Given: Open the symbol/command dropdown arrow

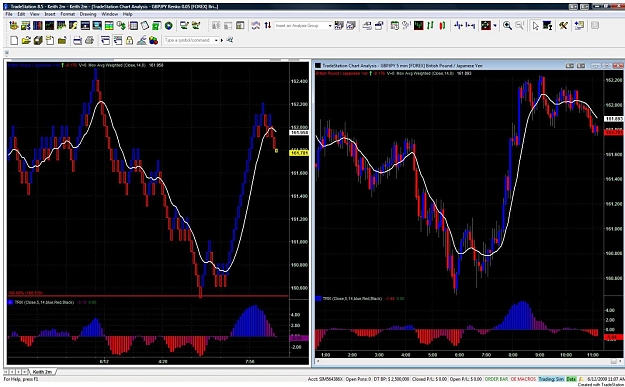Looking at the screenshot, I should [216, 40].
